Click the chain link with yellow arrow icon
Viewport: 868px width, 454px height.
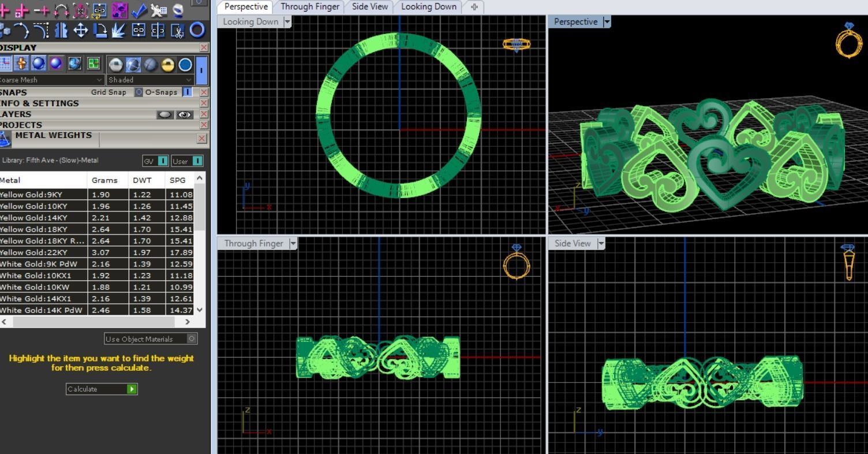[x=100, y=10]
